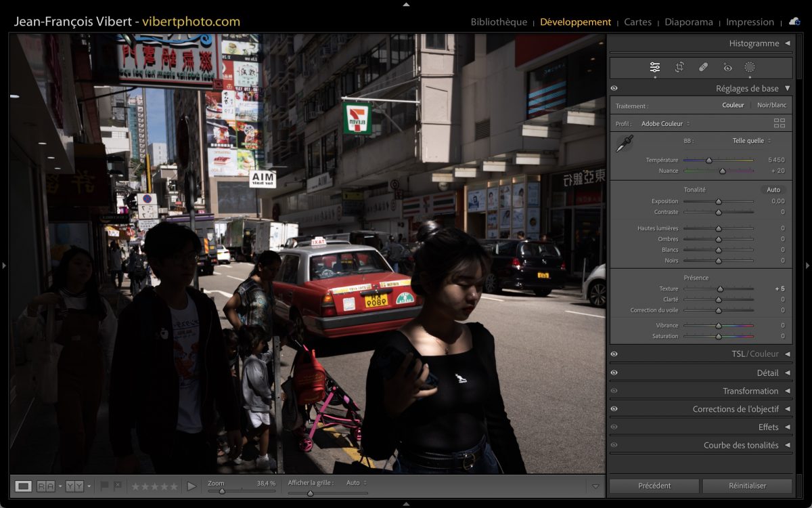Open the Masking circle tool

click(x=750, y=67)
